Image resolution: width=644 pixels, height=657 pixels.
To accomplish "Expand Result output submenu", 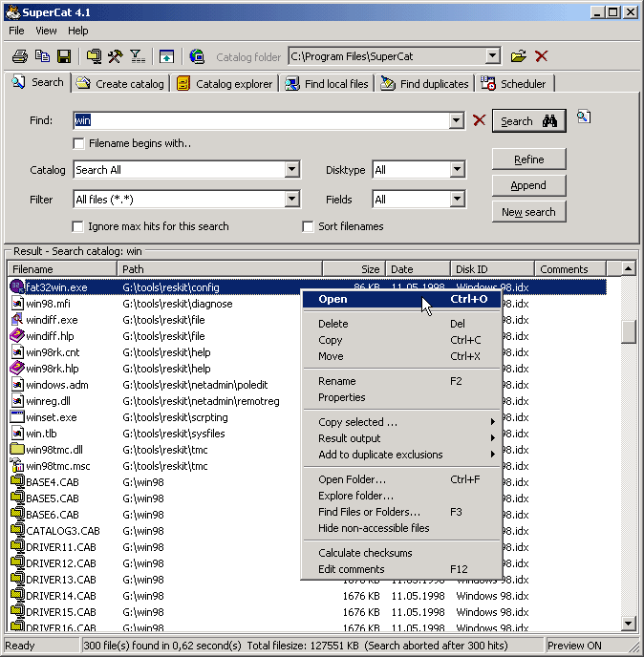I will [x=401, y=438].
